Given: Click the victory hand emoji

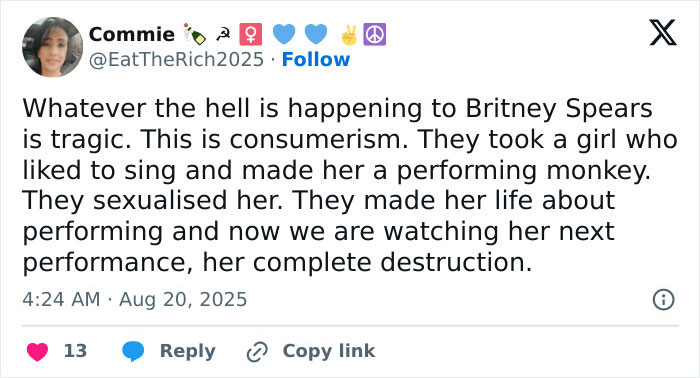Looking at the screenshot, I should click(349, 35).
